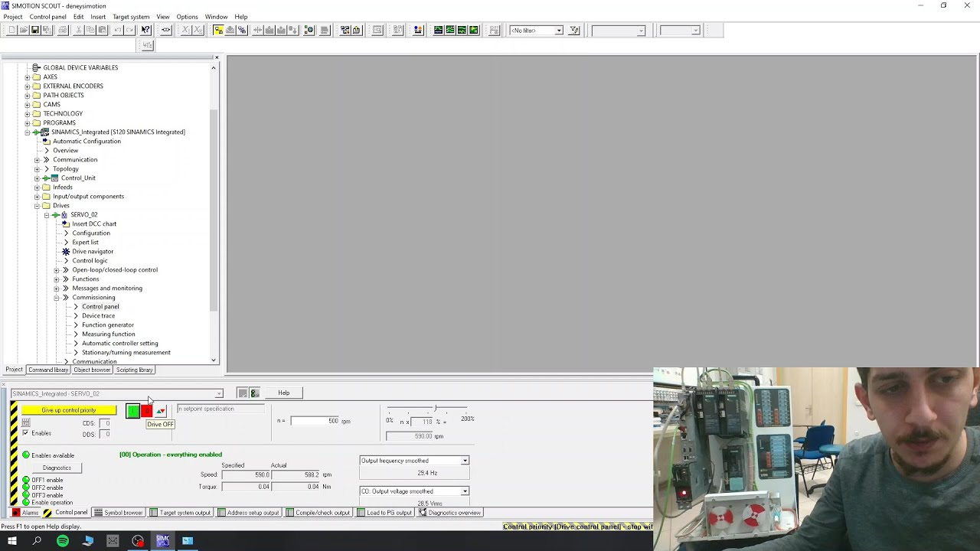Click the context Help arrow icon

(x=145, y=30)
